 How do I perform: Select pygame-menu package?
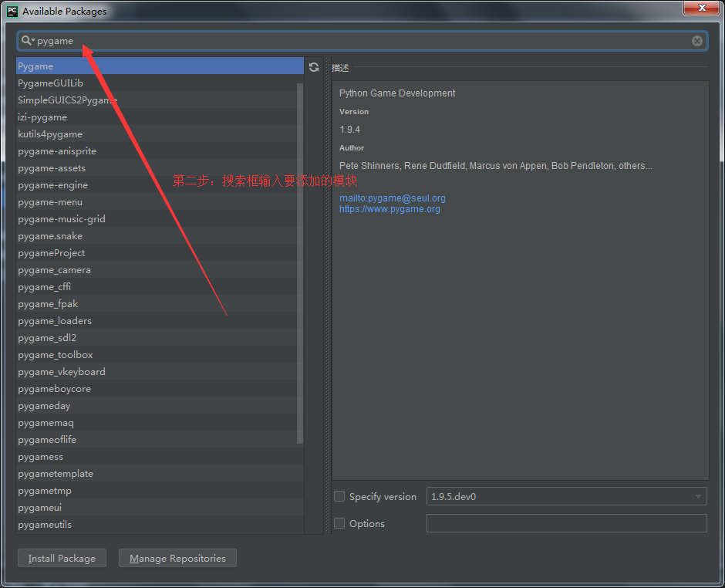click(160, 202)
